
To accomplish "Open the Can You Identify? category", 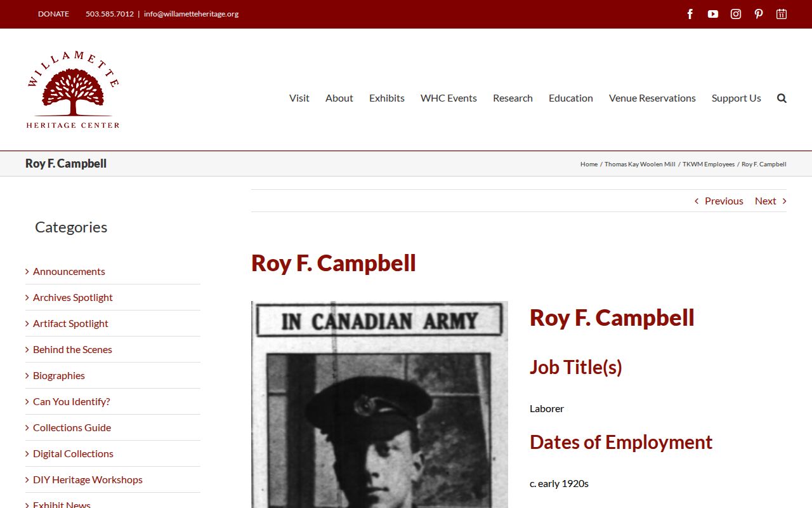I will pos(72,401).
